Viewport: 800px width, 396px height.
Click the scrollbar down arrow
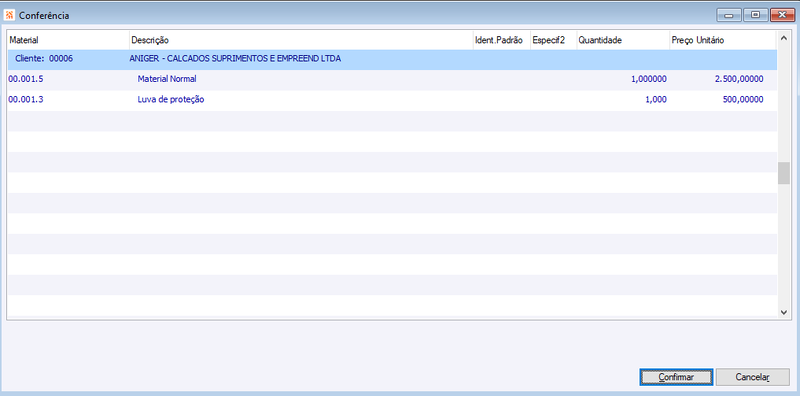(783, 311)
